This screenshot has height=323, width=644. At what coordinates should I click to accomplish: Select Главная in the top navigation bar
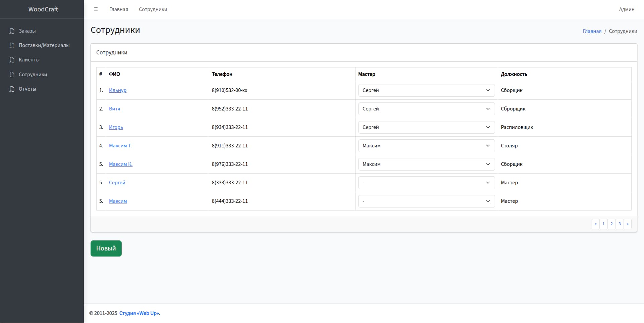click(118, 9)
